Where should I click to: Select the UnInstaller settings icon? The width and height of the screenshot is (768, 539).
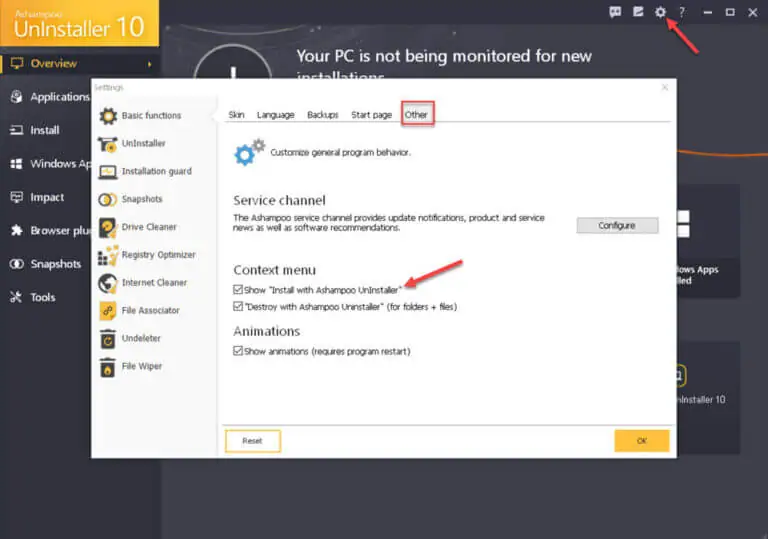(x=108, y=144)
